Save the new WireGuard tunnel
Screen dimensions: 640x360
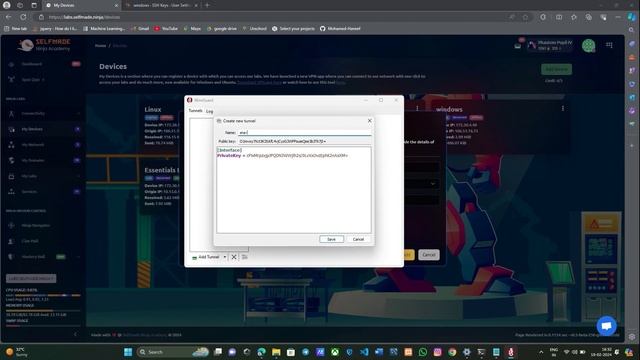[331, 239]
